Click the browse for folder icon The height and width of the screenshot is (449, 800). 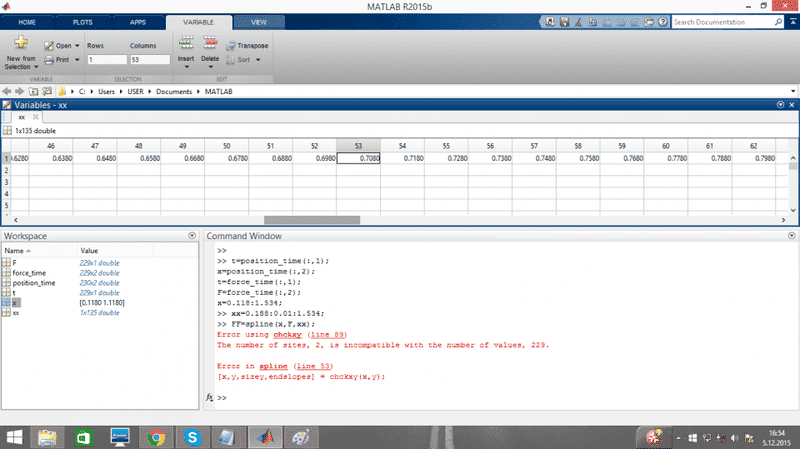coord(47,91)
